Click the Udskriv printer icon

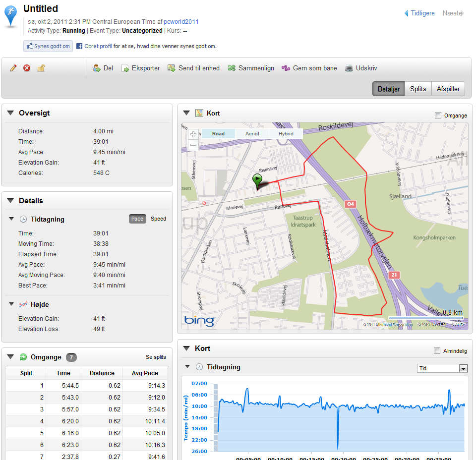coord(349,68)
